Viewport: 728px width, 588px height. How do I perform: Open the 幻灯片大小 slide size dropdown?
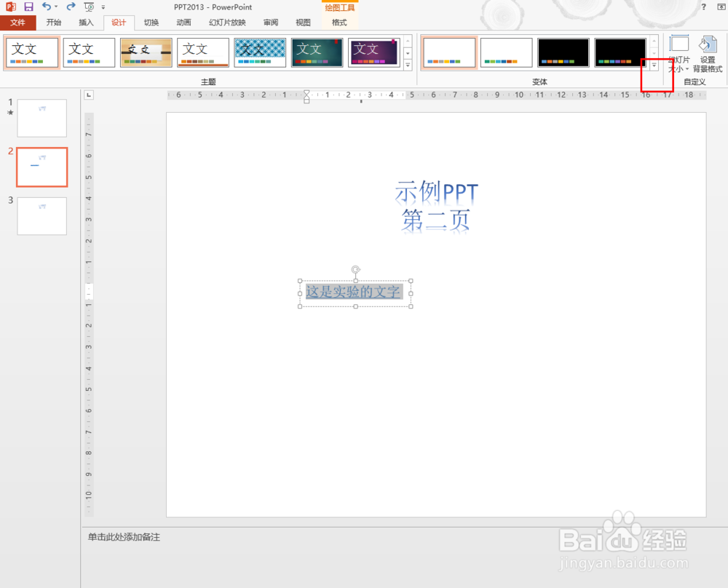tap(678, 54)
